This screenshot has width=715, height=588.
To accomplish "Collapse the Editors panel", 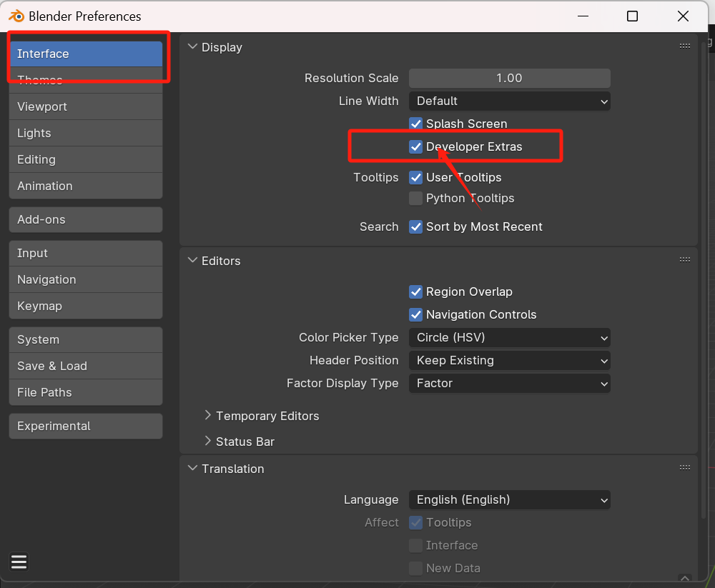I will (193, 261).
